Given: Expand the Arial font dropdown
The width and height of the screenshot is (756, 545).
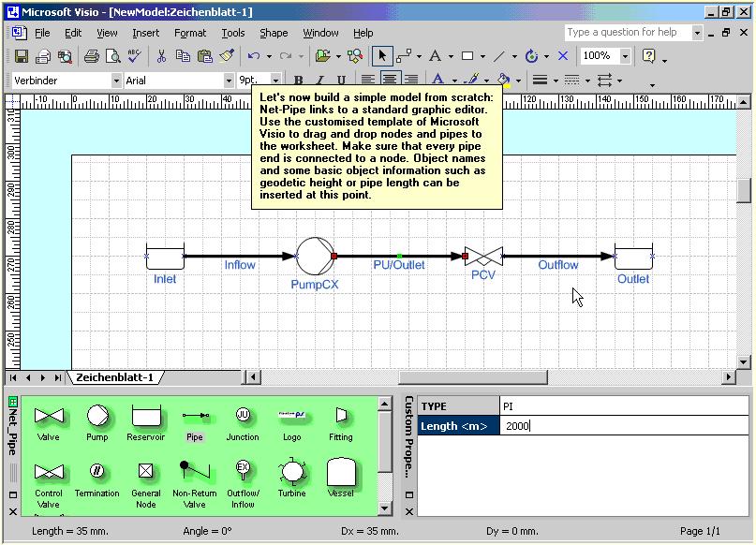Looking at the screenshot, I should click(x=229, y=81).
